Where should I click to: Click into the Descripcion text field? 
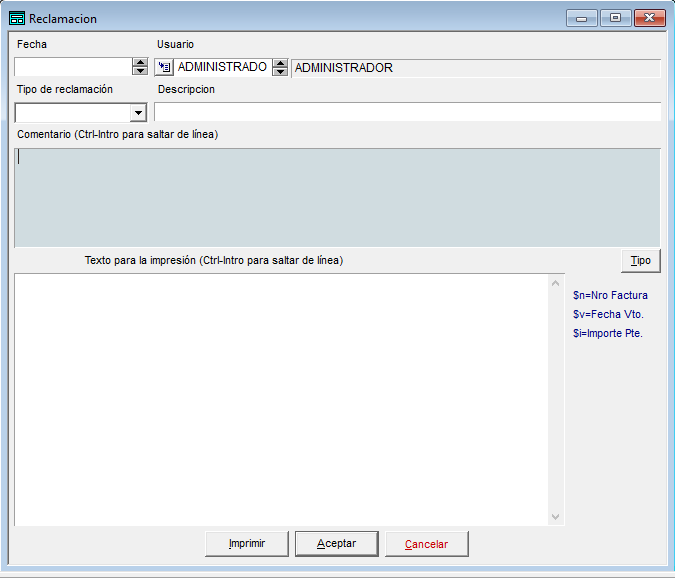(407, 112)
